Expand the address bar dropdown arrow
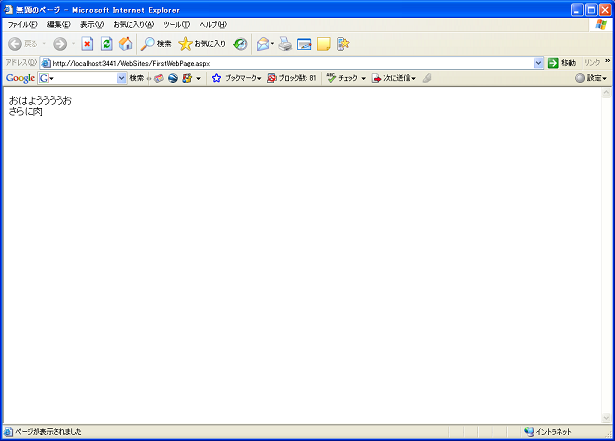This screenshot has height=441, width=615. click(538, 63)
